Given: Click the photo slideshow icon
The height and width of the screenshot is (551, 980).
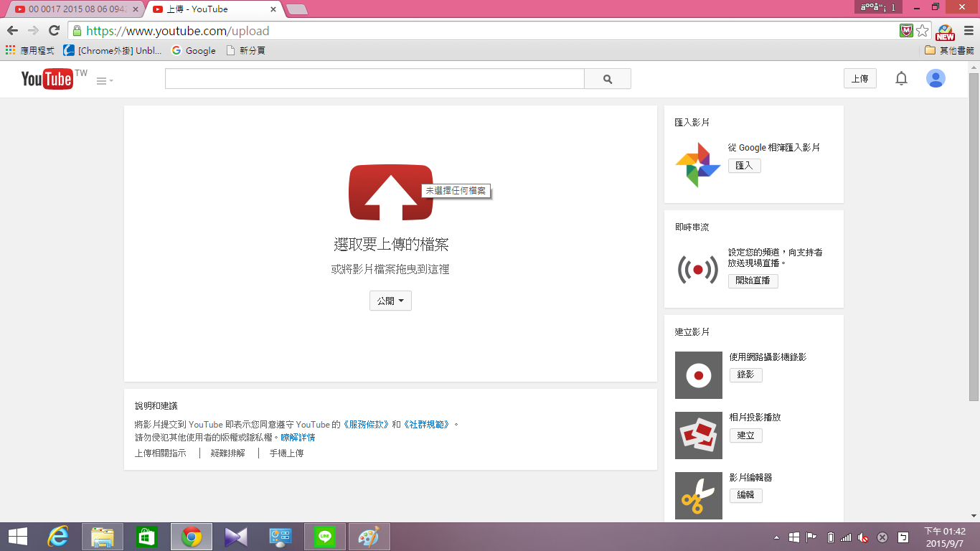Looking at the screenshot, I should tap(698, 435).
